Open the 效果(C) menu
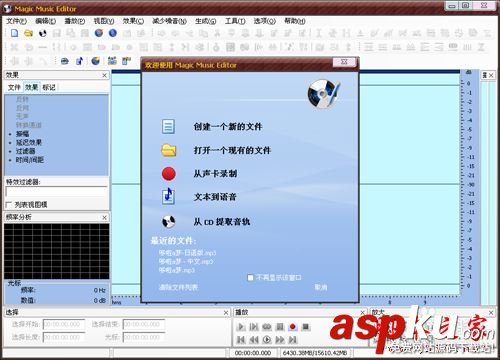 pyautogui.click(x=133, y=21)
